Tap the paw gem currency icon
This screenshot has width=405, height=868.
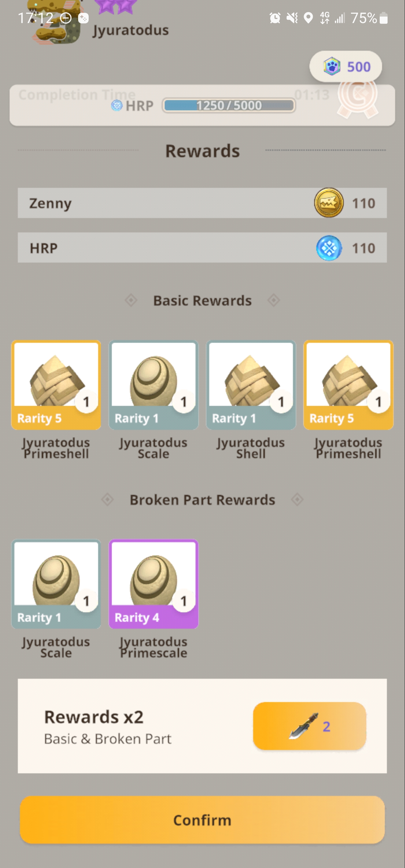tap(332, 66)
